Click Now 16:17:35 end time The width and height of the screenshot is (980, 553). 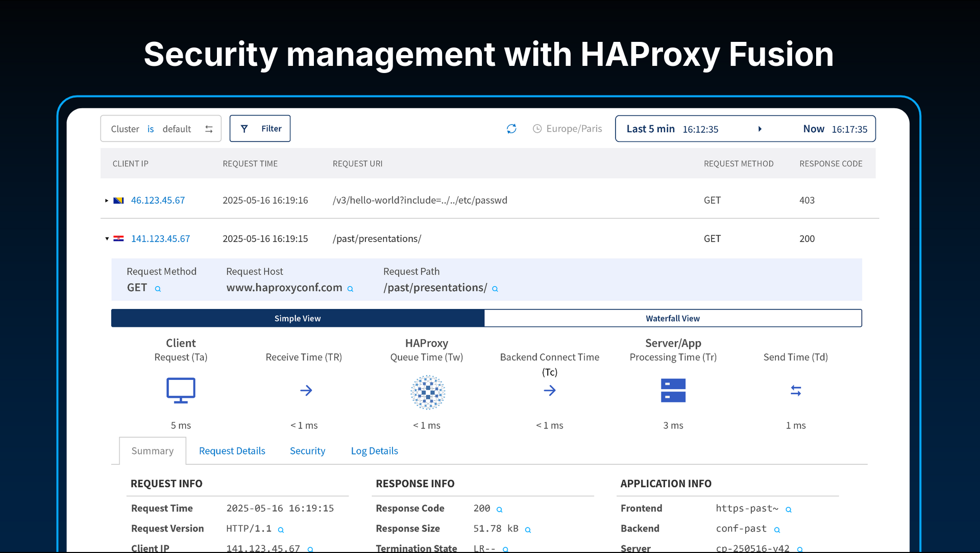pyautogui.click(x=835, y=129)
